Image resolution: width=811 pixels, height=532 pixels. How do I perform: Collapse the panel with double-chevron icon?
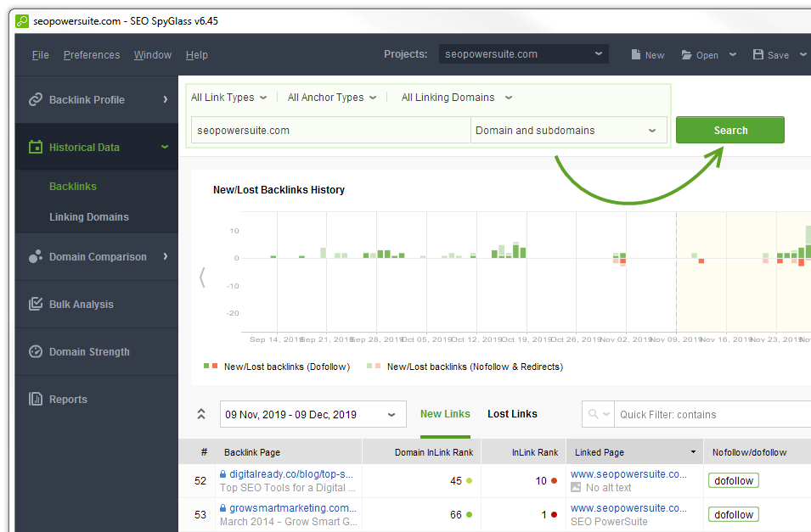pos(201,414)
